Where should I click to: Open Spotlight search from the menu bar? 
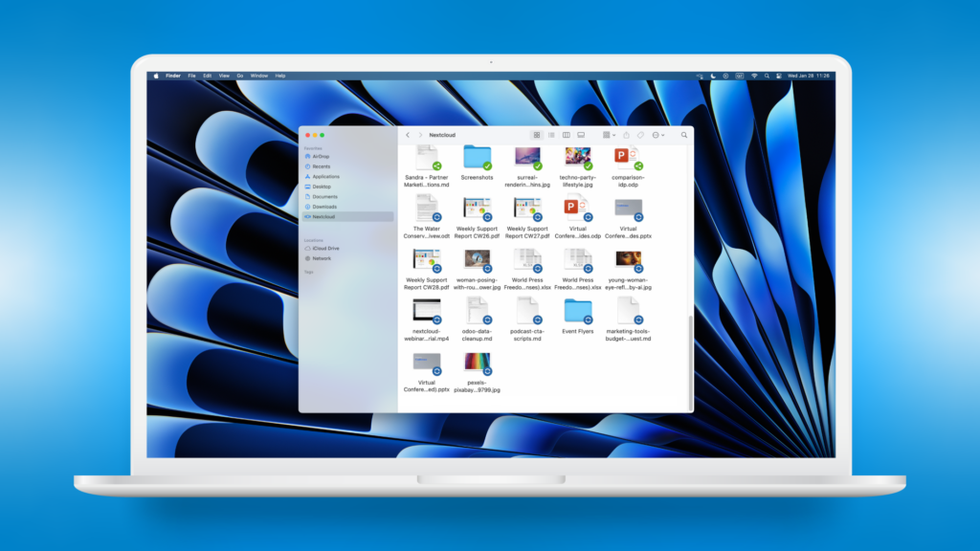click(x=766, y=76)
